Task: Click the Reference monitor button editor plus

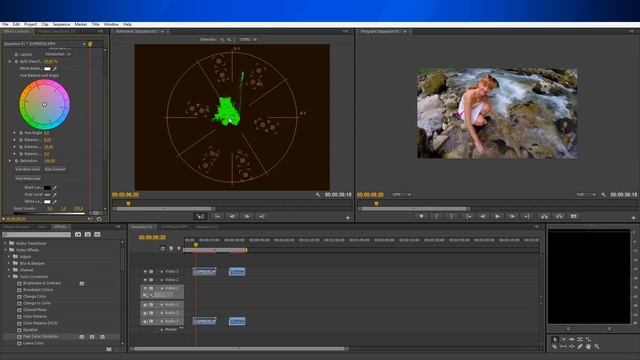Action: point(348,218)
